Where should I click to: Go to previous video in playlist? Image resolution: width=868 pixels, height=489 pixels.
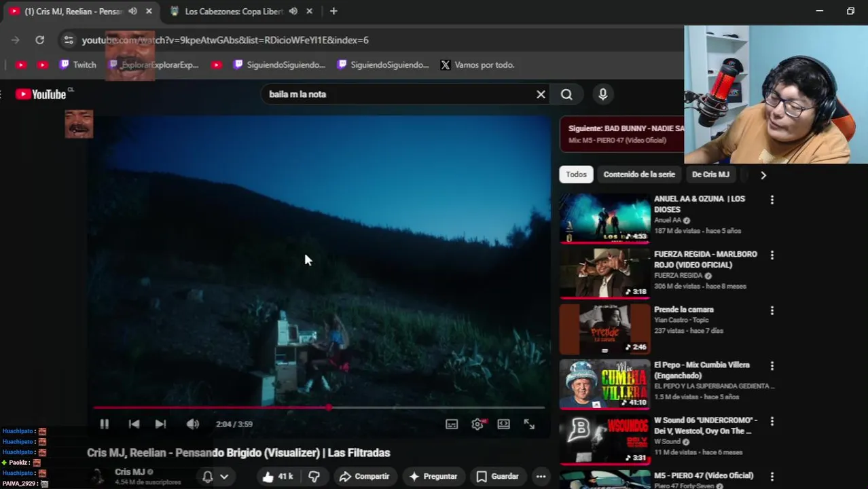coord(134,424)
